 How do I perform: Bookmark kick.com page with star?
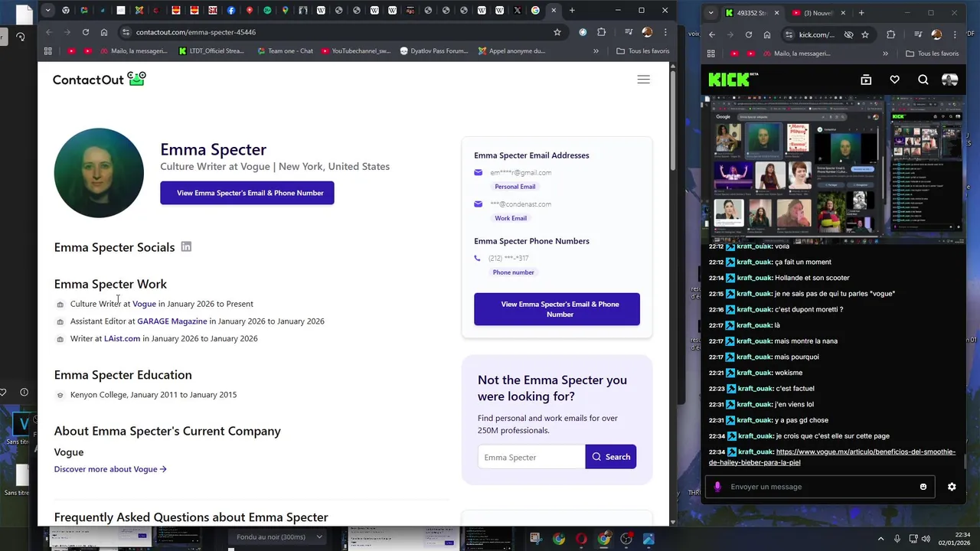[865, 34]
